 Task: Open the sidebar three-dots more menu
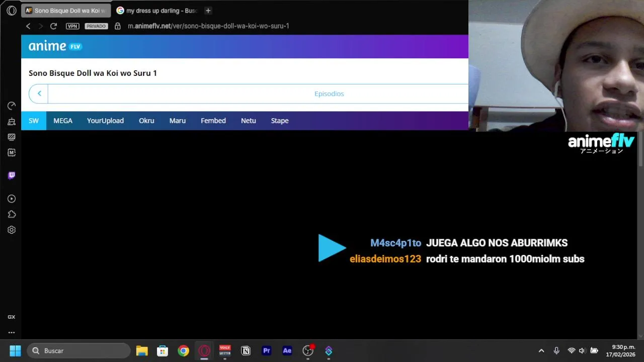point(11,332)
